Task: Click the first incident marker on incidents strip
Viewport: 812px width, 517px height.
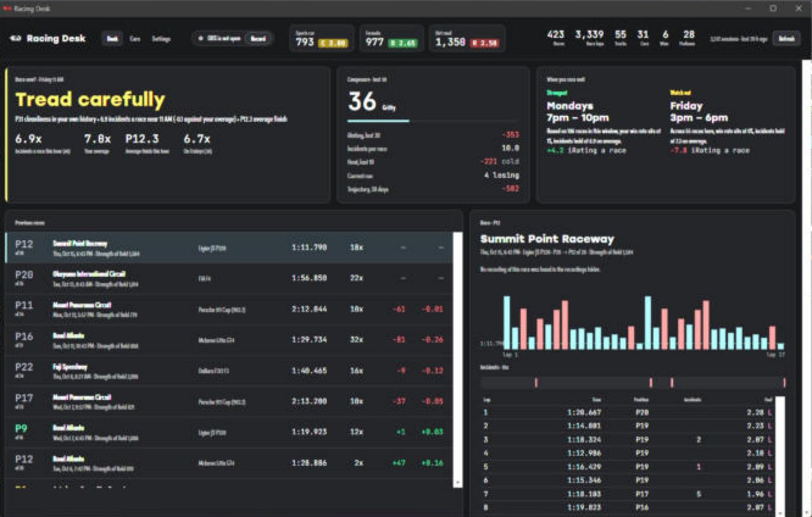Action: pos(536,383)
